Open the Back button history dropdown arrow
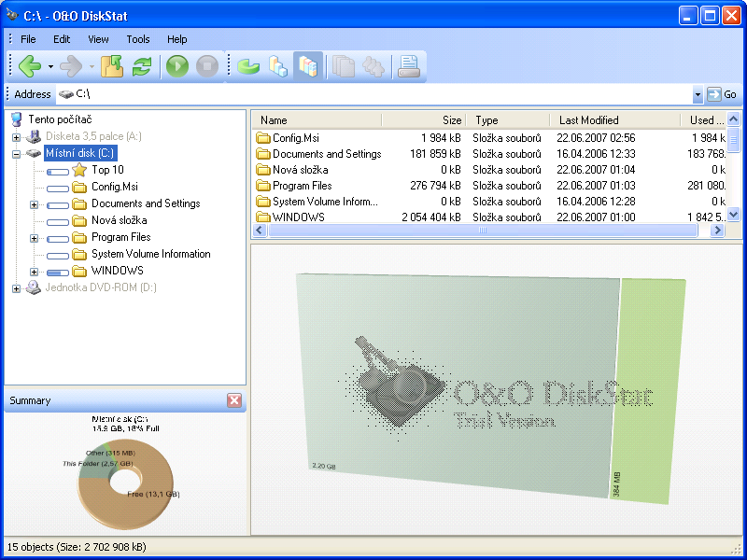The image size is (747, 560). point(50,66)
